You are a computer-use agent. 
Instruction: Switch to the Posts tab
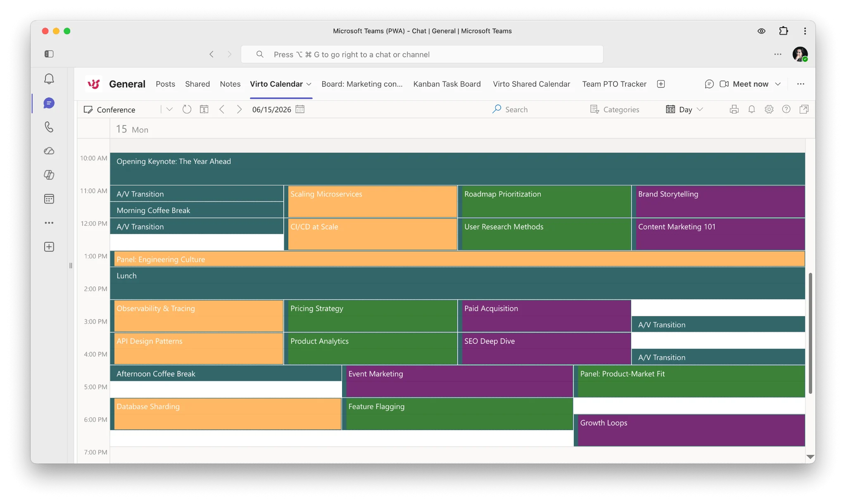pyautogui.click(x=165, y=84)
